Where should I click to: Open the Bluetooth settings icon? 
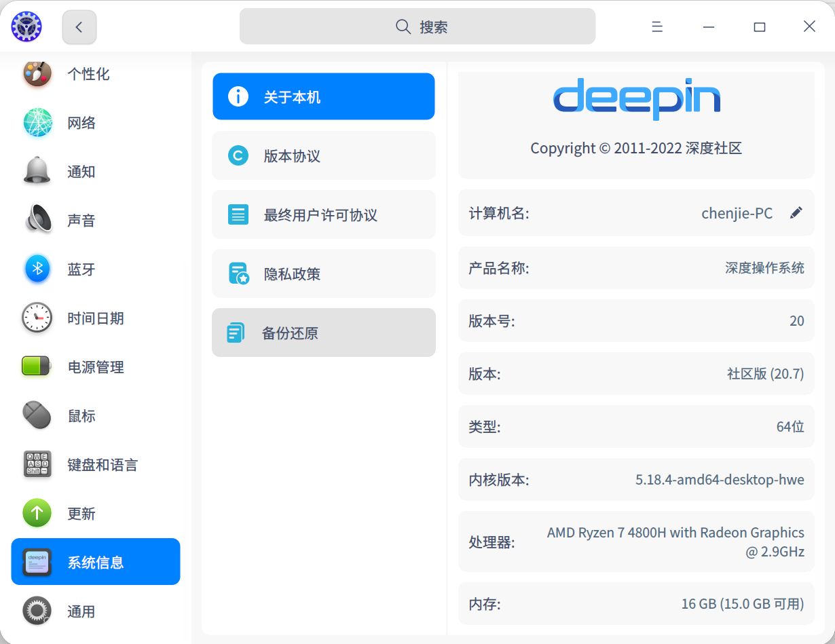[37, 269]
